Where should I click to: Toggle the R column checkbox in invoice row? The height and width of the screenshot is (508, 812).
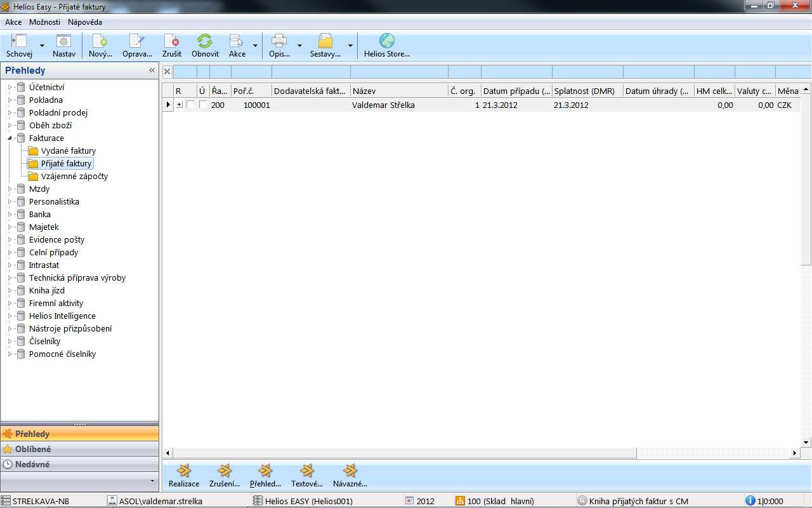[190, 105]
